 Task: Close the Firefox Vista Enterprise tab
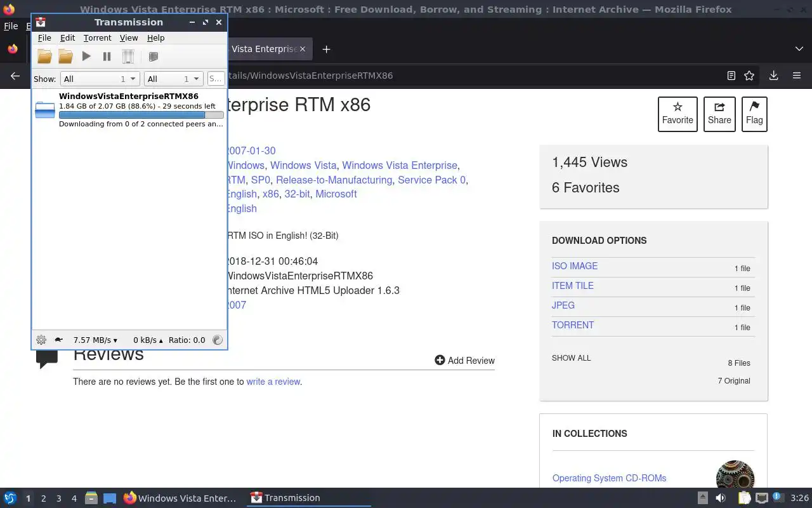pyautogui.click(x=303, y=49)
